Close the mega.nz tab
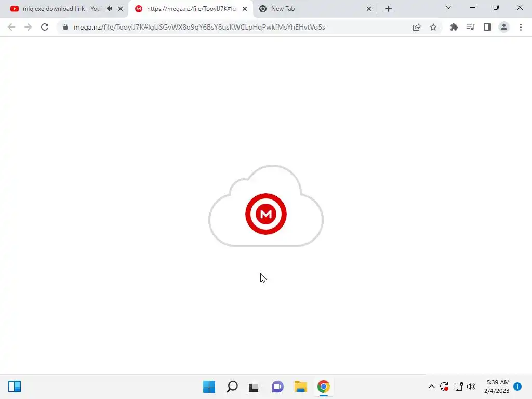The height and width of the screenshot is (399, 532). pyautogui.click(x=245, y=9)
